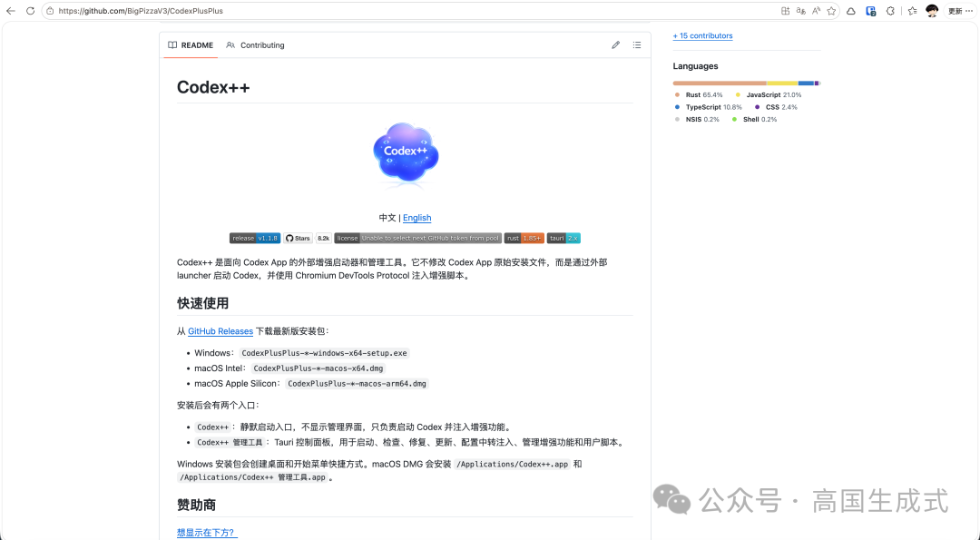Open the blue extension with the 2 badge
The height and width of the screenshot is (540, 980).
[870, 11]
